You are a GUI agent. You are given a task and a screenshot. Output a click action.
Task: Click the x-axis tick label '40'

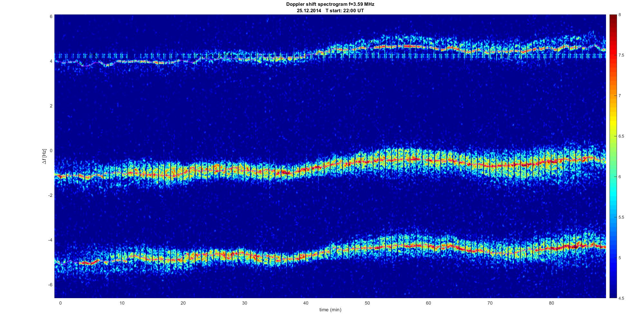(x=306, y=303)
